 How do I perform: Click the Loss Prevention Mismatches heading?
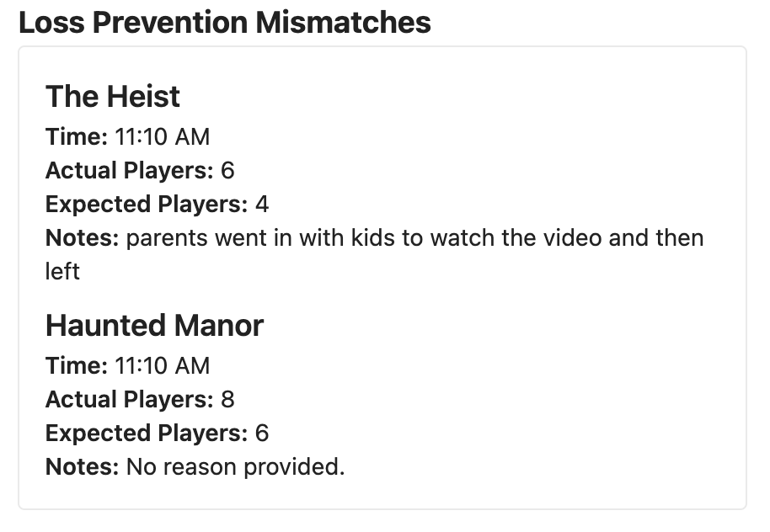(x=224, y=23)
